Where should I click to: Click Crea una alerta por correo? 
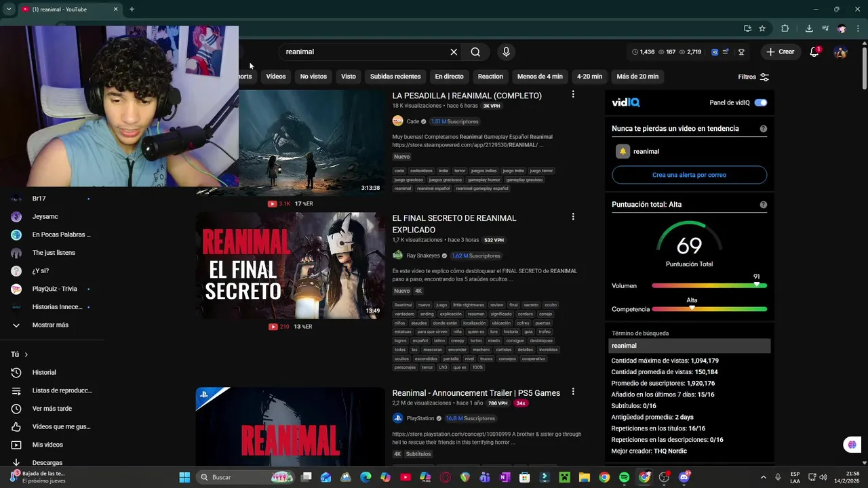point(689,175)
